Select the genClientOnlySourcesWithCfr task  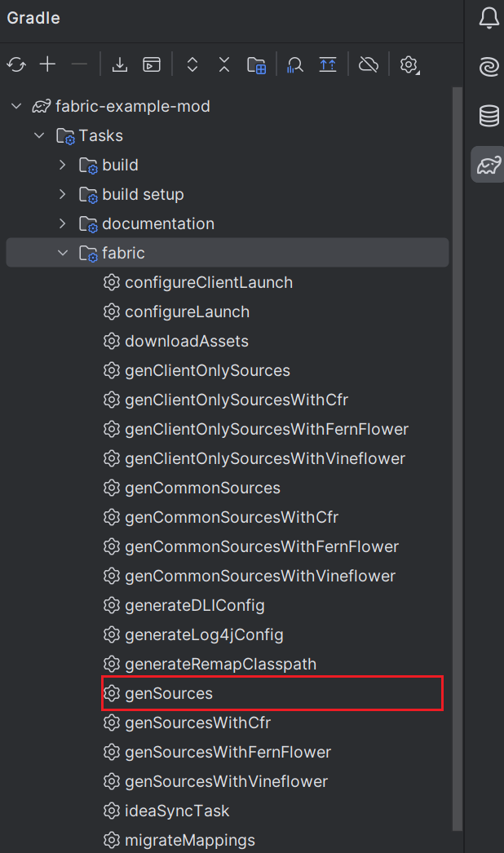[x=237, y=400]
